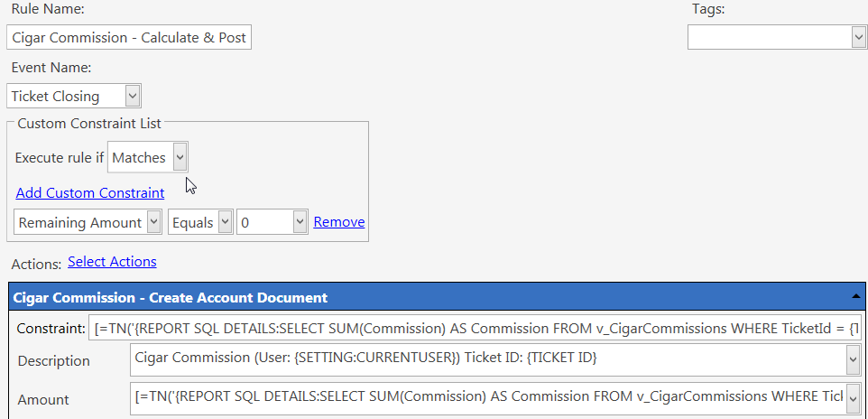Click the Amount field expression
This screenshot has height=419, width=868.
tap(487, 398)
